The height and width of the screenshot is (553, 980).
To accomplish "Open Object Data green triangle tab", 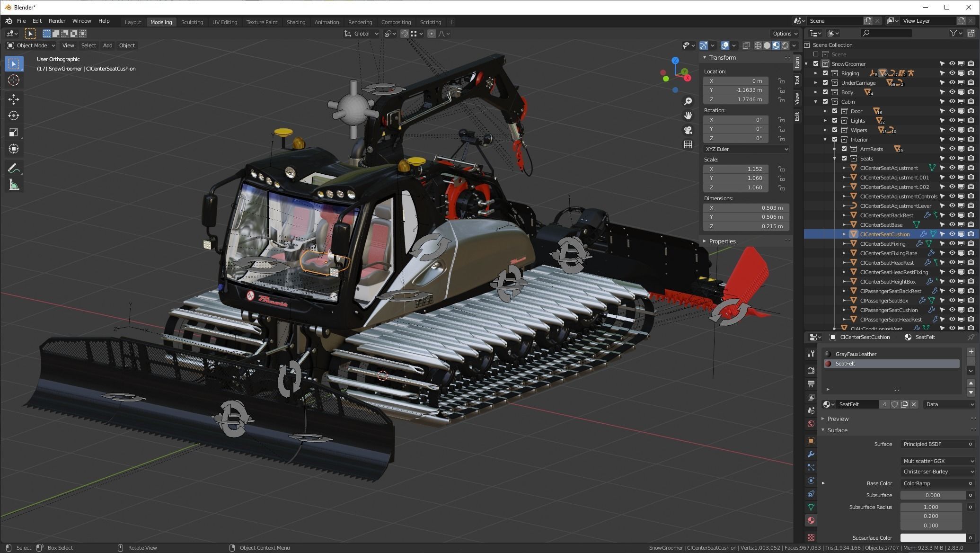I will coord(811,507).
